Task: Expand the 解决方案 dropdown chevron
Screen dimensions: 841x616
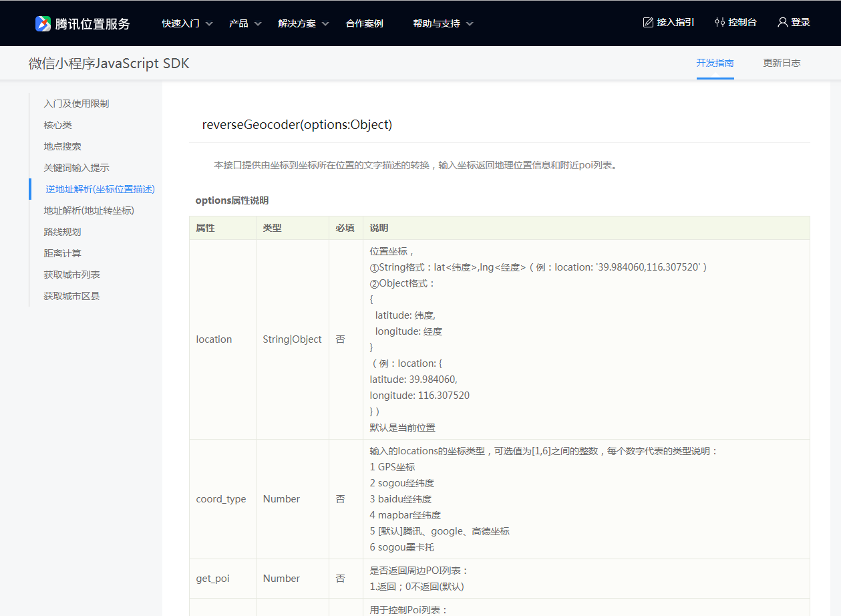Action: click(325, 23)
